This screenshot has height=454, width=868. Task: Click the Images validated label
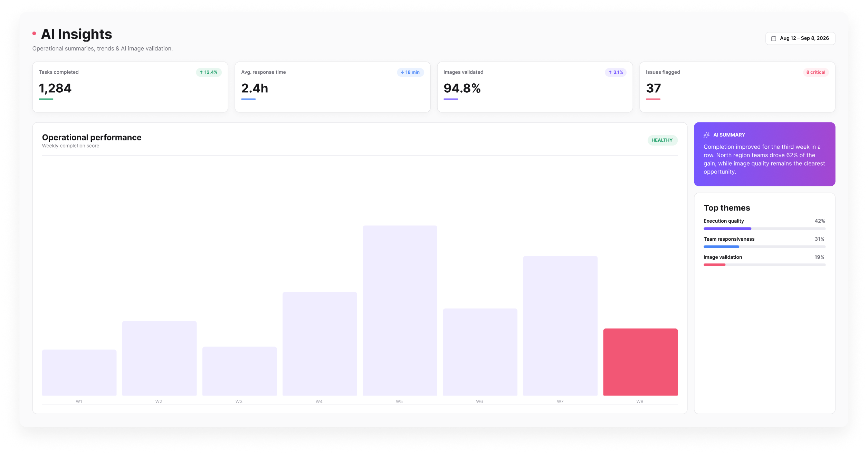pyautogui.click(x=463, y=72)
